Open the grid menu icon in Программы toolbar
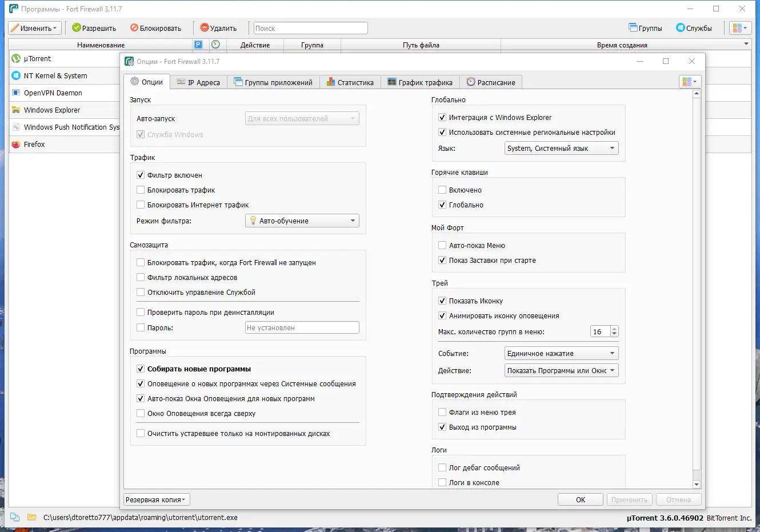 739,28
